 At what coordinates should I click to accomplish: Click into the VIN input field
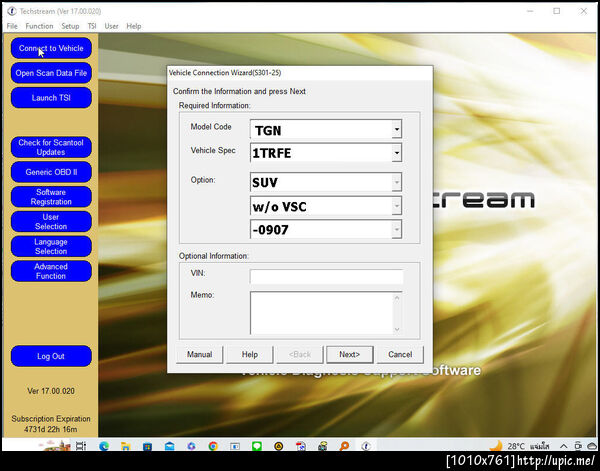(326, 277)
